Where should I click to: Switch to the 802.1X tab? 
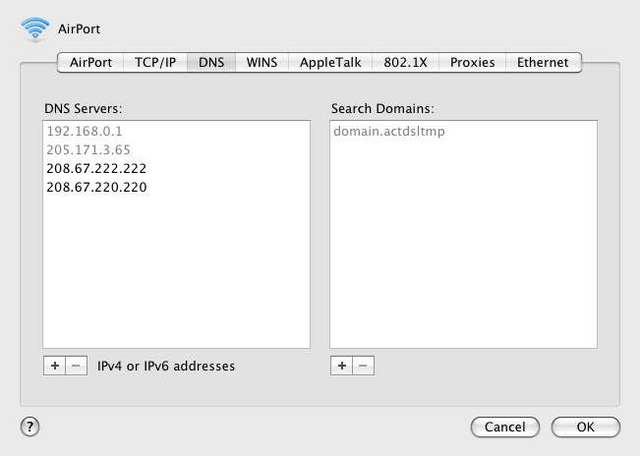(405, 62)
